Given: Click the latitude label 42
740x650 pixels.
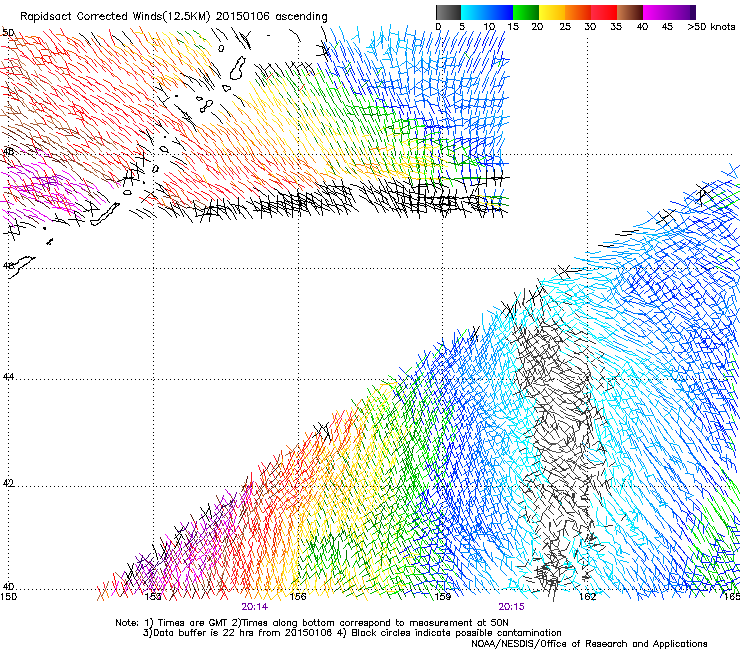Looking at the screenshot, I should pos(7,483).
